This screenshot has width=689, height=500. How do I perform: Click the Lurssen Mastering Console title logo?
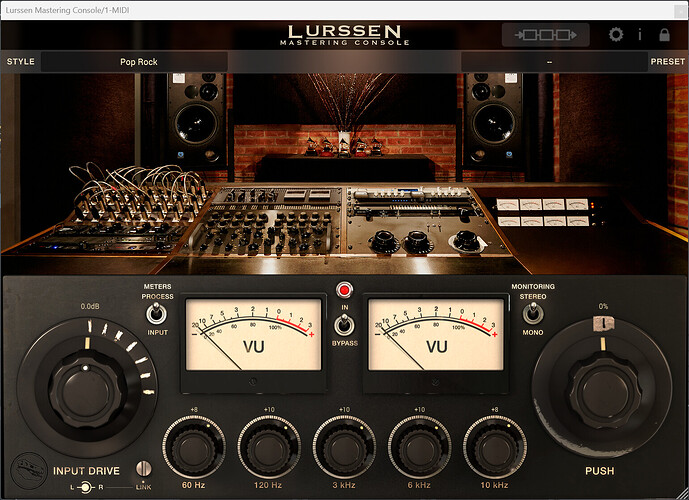[x=344, y=35]
